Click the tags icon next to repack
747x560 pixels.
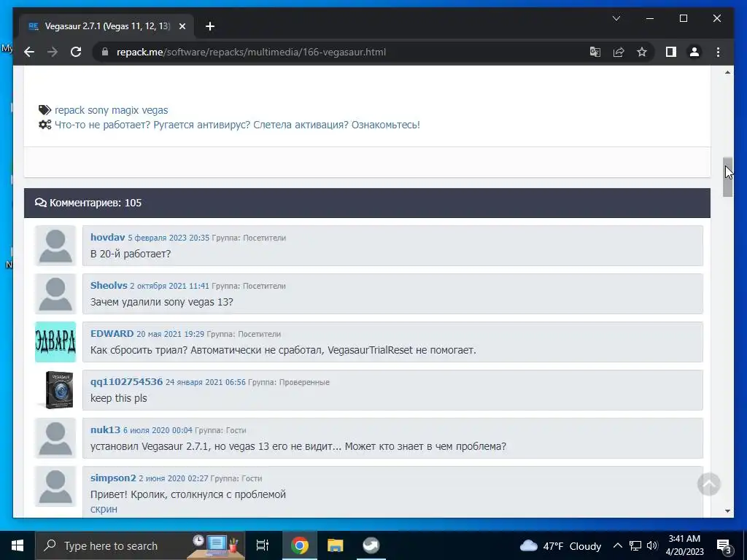tap(44, 110)
